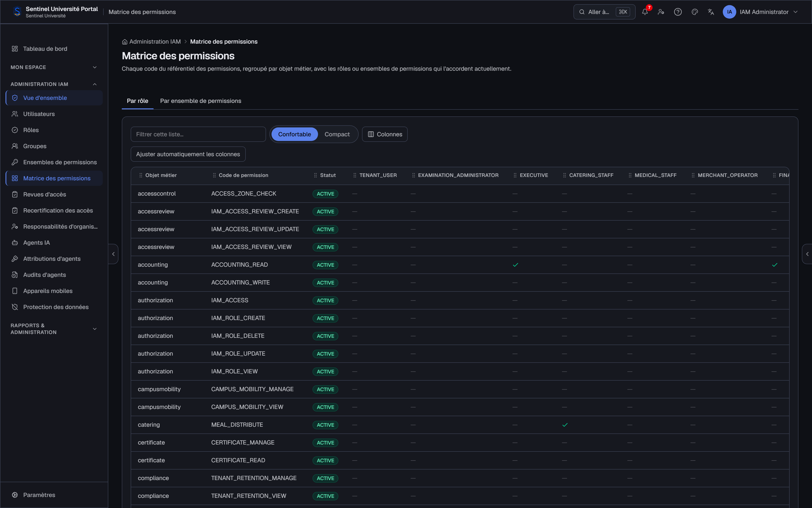Image resolution: width=812 pixels, height=508 pixels.
Task: Click the IAM_ACCESS_REVIEW_UPDATE permission code
Action: coord(255,229)
